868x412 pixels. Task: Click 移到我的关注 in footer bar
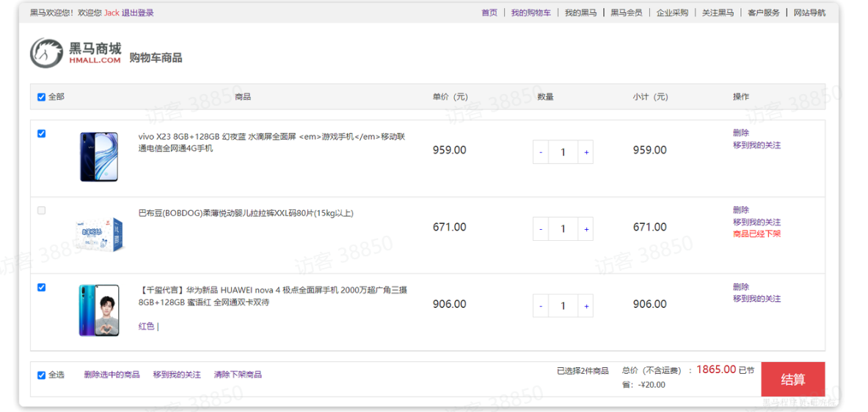click(x=177, y=375)
